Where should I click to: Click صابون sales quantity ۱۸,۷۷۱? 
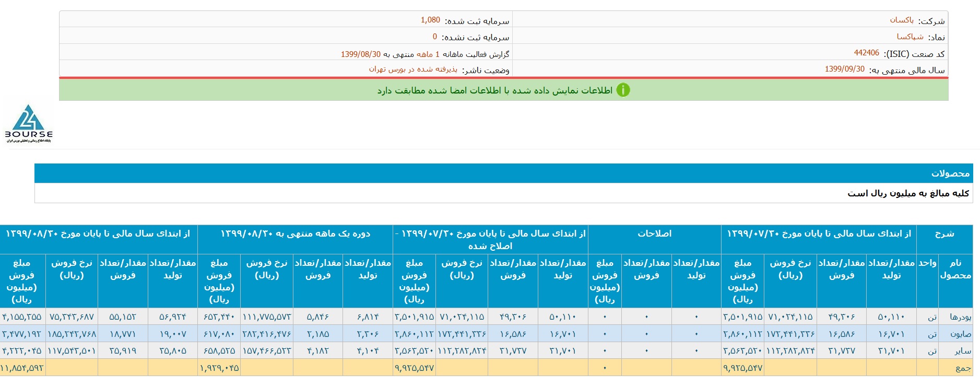(x=123, y=334)
